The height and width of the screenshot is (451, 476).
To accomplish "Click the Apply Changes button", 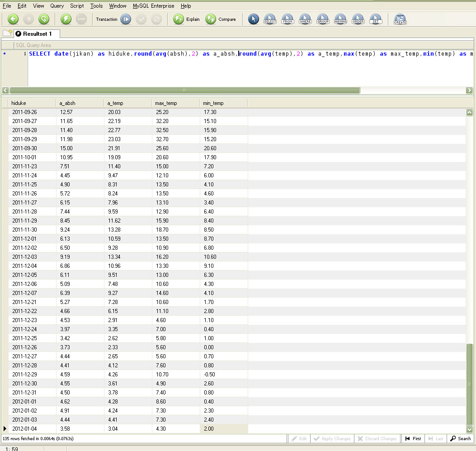I will click(332, 438).
